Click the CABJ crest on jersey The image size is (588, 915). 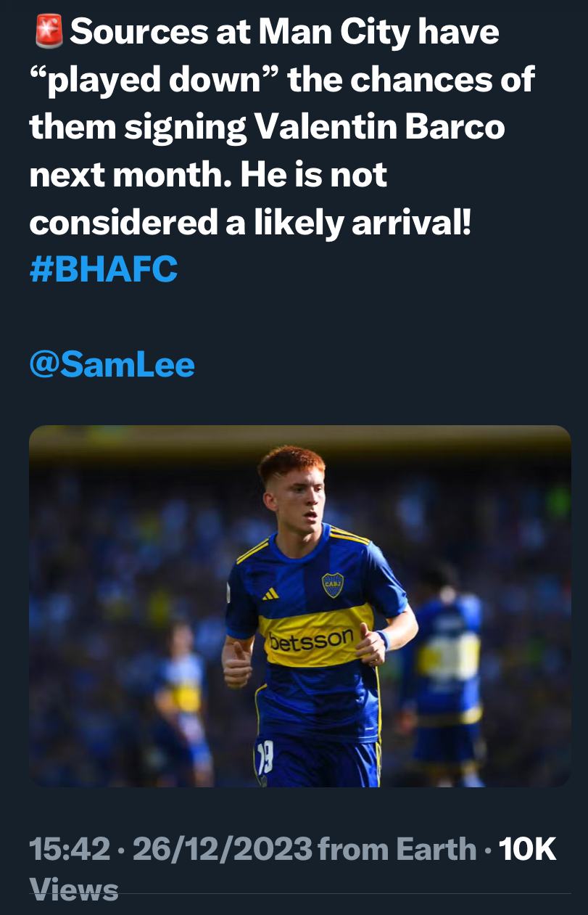pyautogui.click(x=332, y=584)
